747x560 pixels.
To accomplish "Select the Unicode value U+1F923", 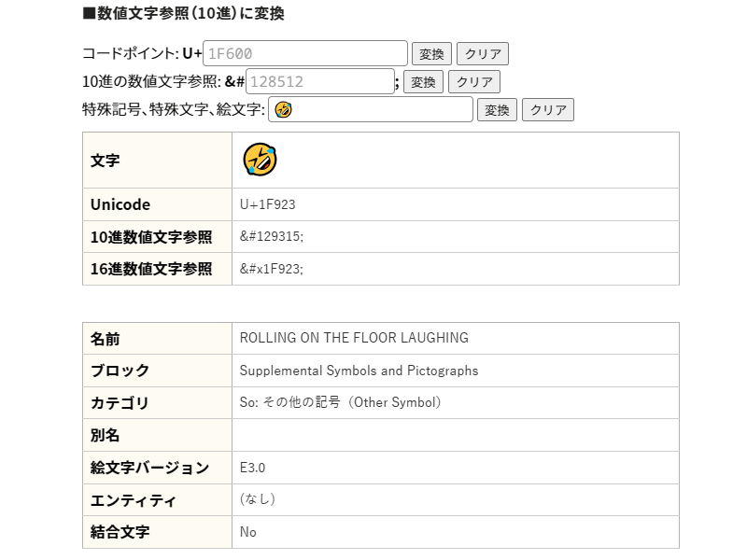I will click(268, 204).
